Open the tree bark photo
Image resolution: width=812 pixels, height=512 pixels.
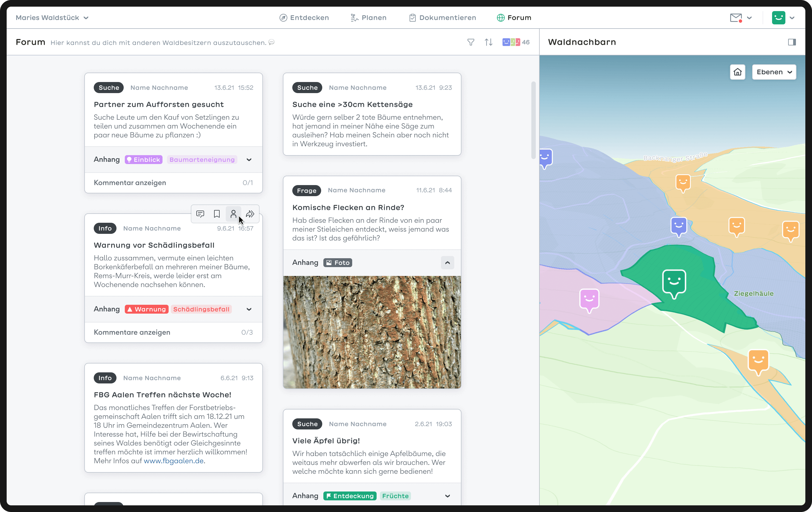coord(372,332)
